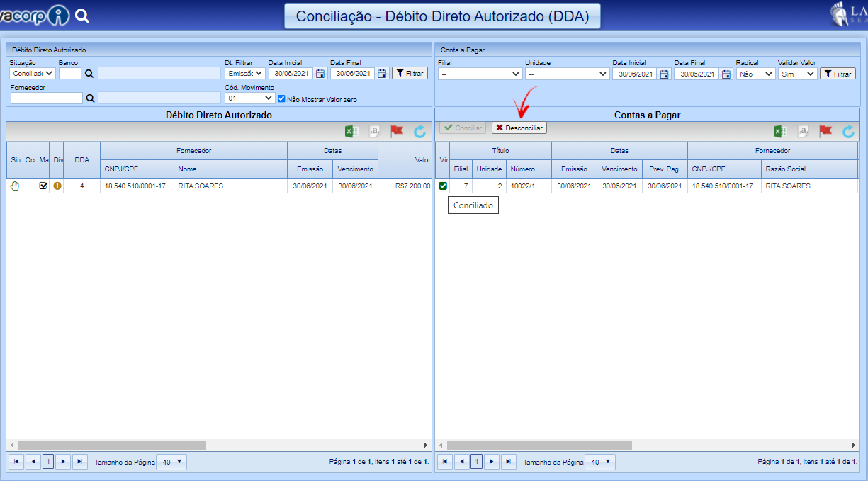Open the Banco search magnifier
Image resolution: width=868 pixels, height=481 pixels.
pos(89,73)
